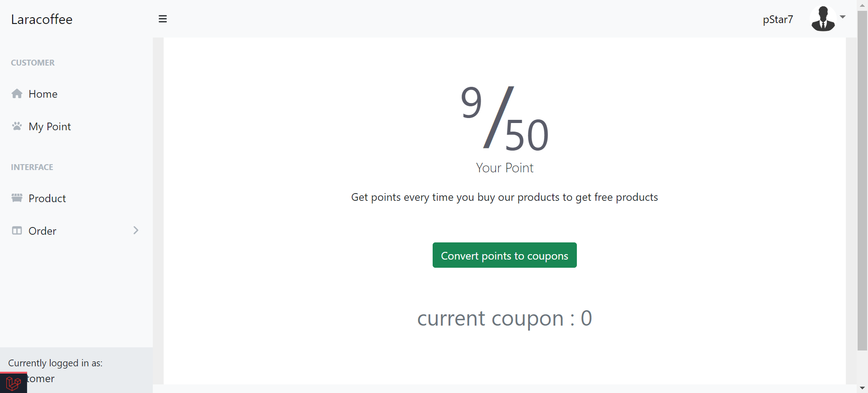Click the Laracoffee brand link

pyautogui.click(x=42, y=19)
